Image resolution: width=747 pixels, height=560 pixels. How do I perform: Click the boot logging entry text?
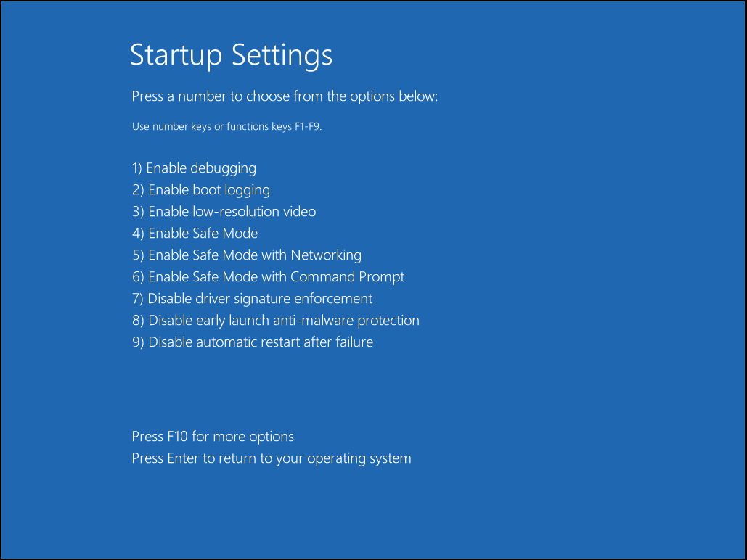point(209,189)
